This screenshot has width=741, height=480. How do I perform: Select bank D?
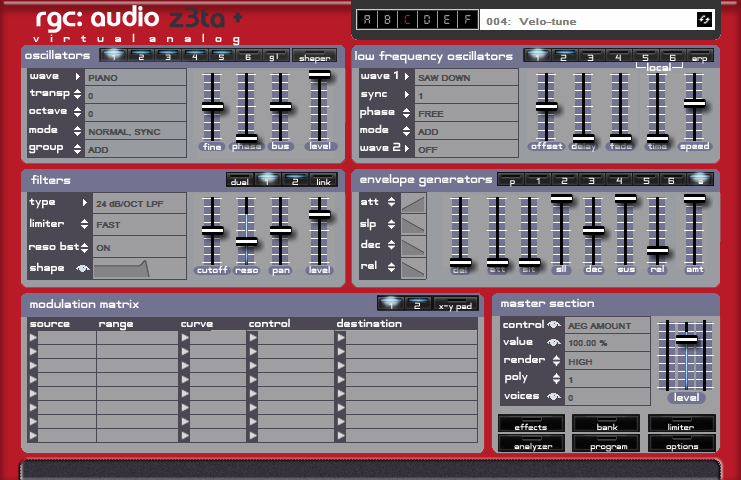pyautogui.click(x=427, y=20)
